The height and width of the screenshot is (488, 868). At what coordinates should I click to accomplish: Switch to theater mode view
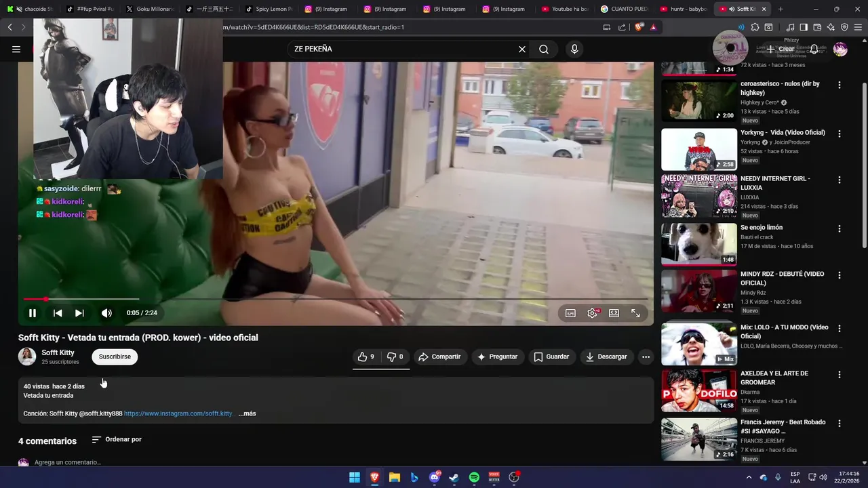pyautogui.click(x=614, y=313)
